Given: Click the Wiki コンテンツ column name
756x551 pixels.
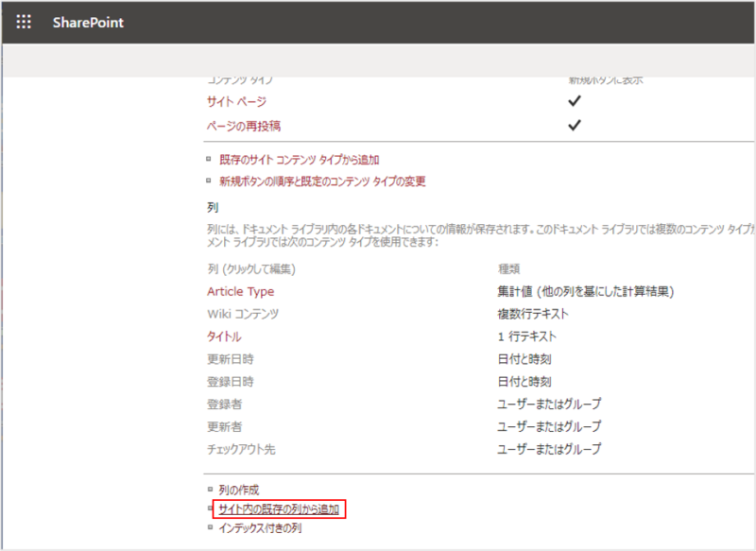Looking at the screenshot, I should 243,314.
